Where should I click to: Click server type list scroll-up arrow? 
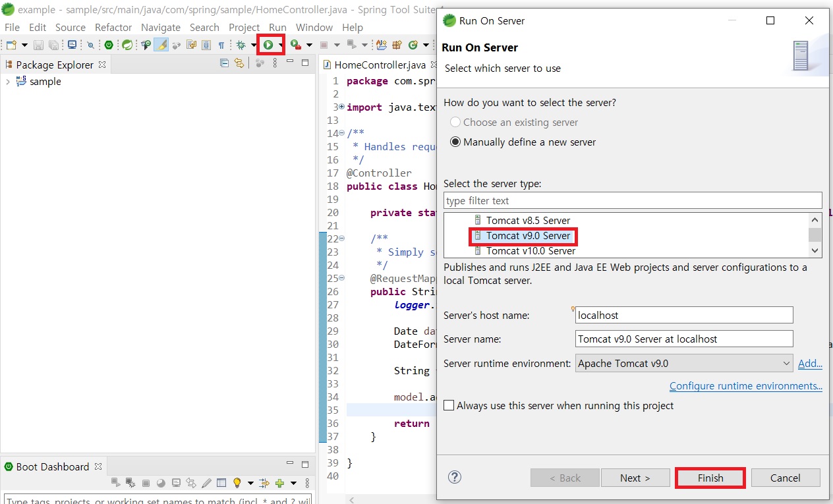point(815,220)
